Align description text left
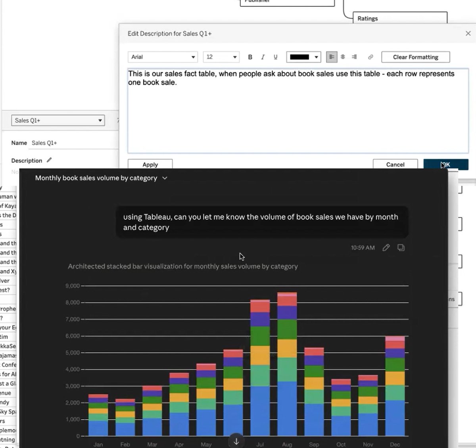The width and height of the screenshot is (476, 448). [x=332, y=57]
